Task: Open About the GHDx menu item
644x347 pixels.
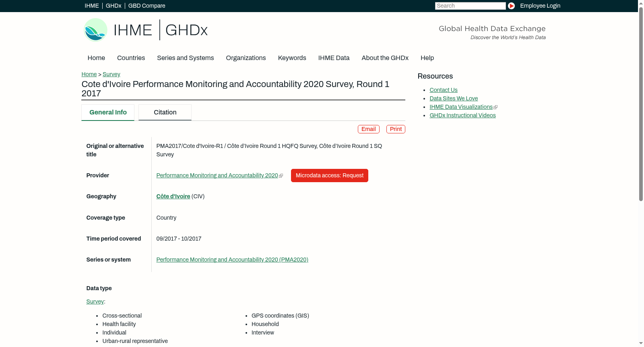Action: 385,58
